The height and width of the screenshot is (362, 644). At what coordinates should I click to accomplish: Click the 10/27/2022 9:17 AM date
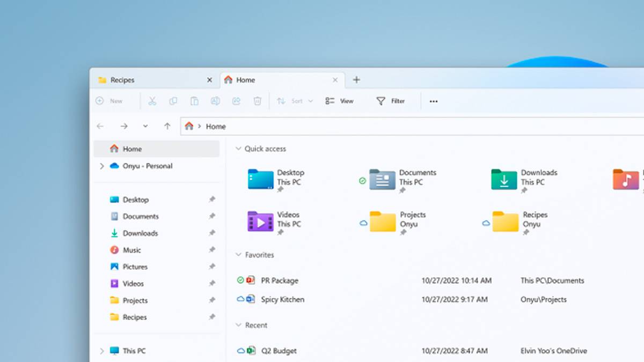455,299
